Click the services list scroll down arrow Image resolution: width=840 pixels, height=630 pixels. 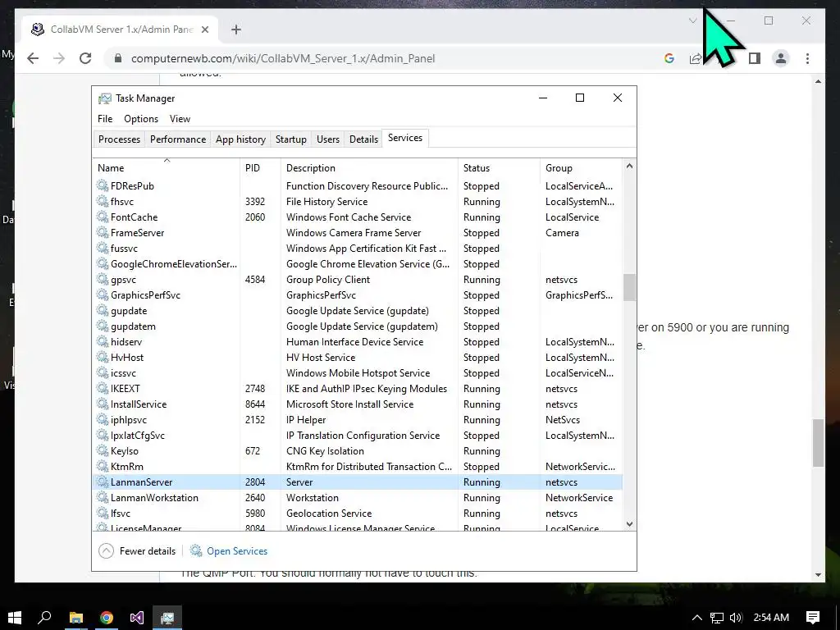pos(629,524)
